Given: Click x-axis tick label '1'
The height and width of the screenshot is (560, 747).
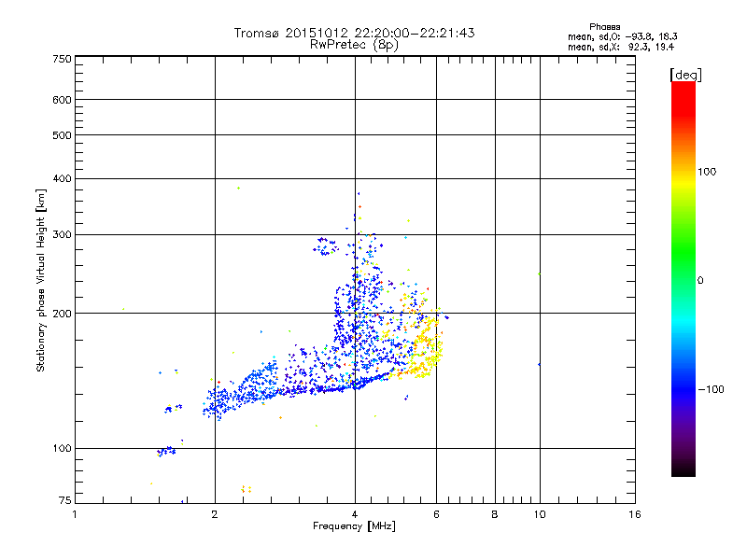Looking at the screenshot, I should pos(75,514).
